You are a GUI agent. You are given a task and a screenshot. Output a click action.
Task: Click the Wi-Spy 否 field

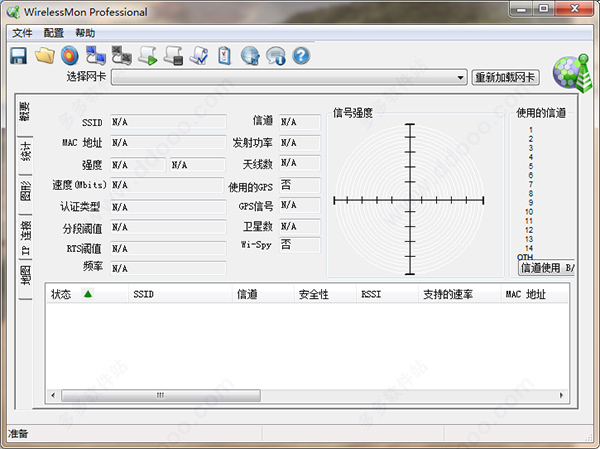300,245
